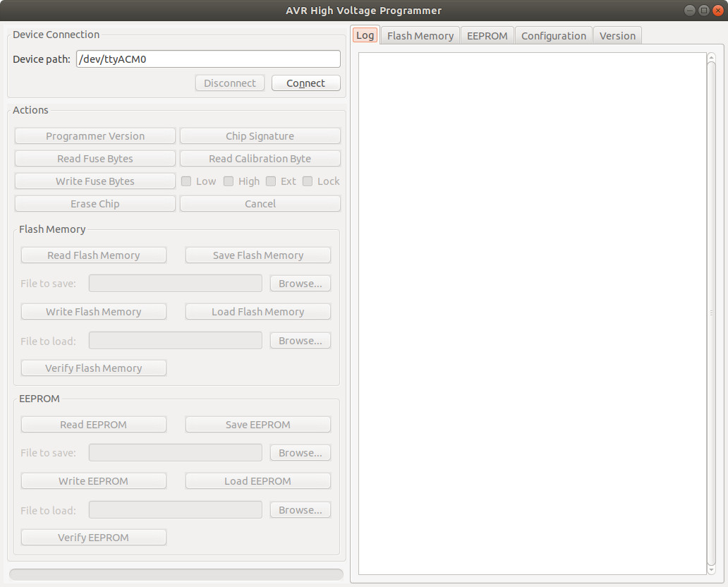This screenshot has height=587, width=728.
Task: Click EEPROM File to save field
Action: pyautogui.click(x=176, y=453)
